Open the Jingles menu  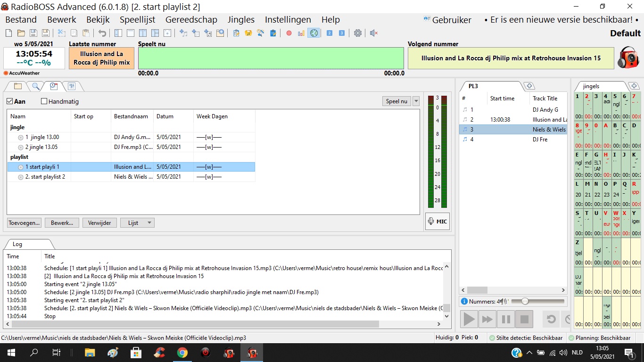(x=241, y=20)
